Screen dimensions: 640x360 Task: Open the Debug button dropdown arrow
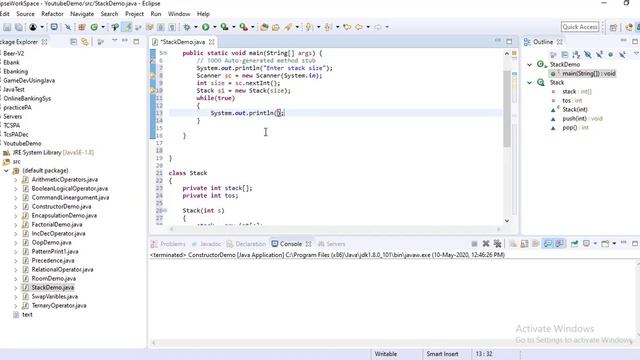click(x=196, y=27)
